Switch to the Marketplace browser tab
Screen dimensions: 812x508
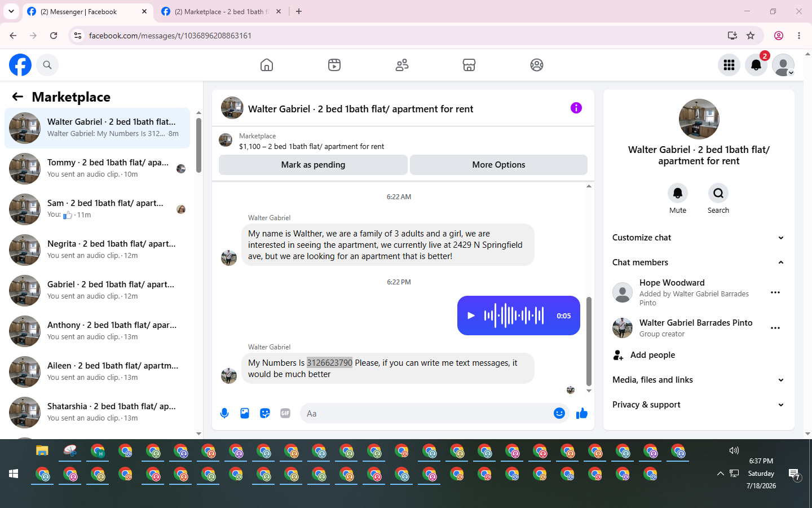(x=222, y=12)
